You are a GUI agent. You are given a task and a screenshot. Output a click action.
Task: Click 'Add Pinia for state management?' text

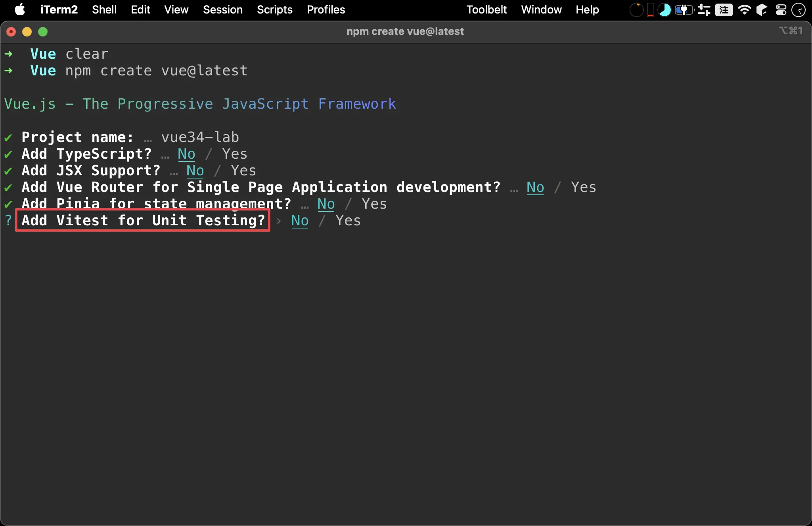(156, 204)
